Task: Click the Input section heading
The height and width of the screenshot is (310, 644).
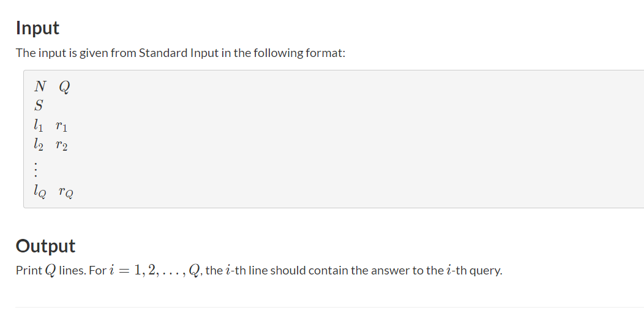Action: click(x=37, y=28)
